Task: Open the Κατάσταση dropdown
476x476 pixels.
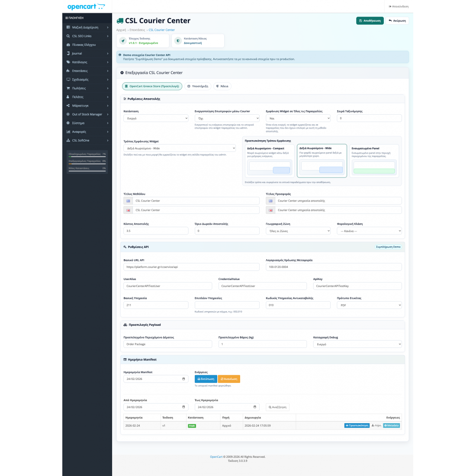Action: point(156,119)
